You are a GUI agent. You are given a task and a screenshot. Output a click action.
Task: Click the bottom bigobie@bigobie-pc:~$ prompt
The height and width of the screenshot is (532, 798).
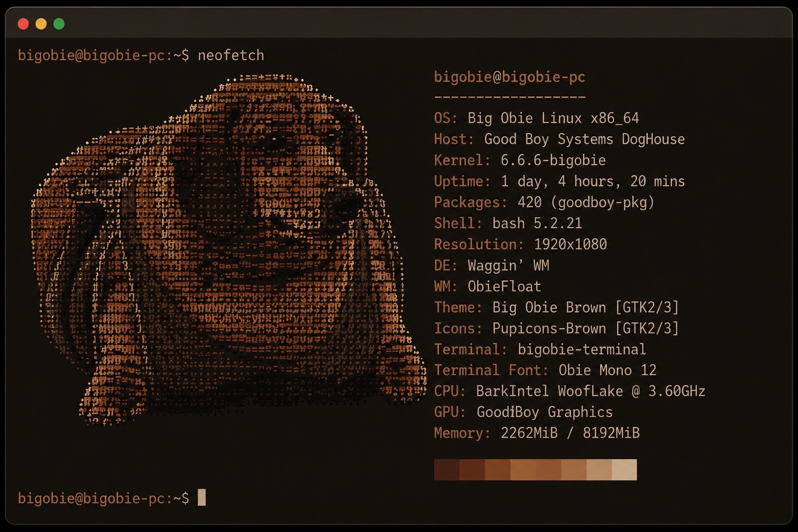click(x=103, y=498)
